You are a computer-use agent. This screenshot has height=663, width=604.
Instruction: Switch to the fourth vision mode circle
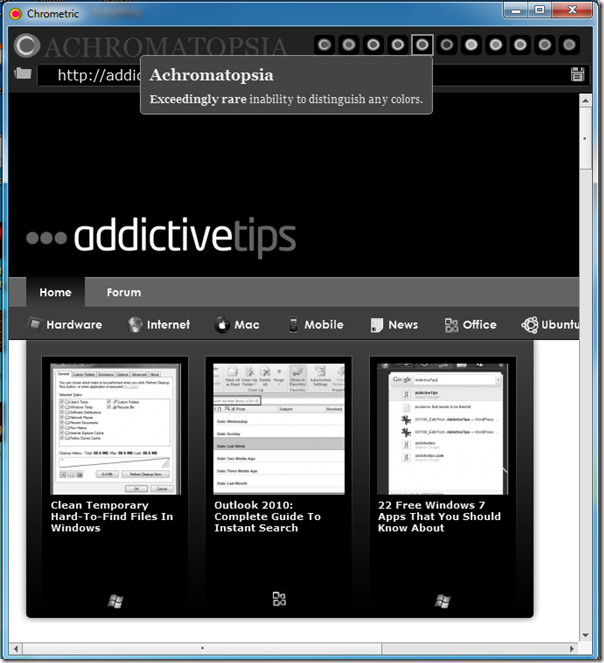pyautogui.click(x=398, y=45)
